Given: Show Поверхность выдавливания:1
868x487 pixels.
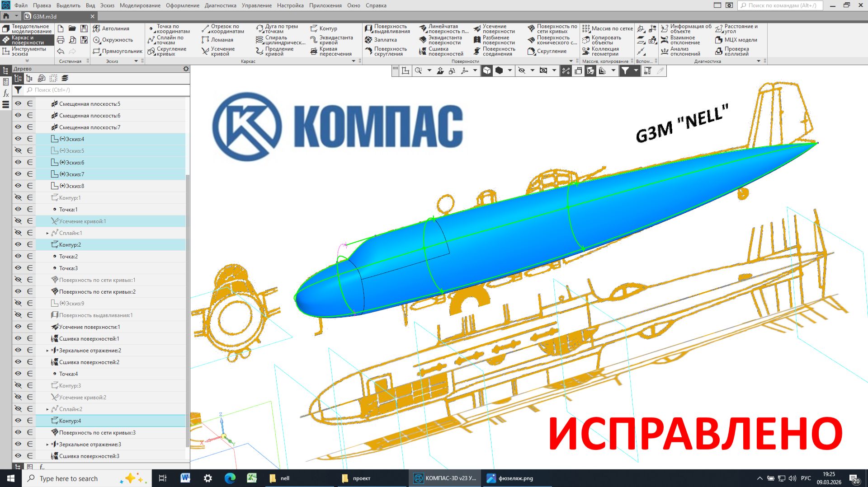Looking at the screenshot, I should [18, 315].
